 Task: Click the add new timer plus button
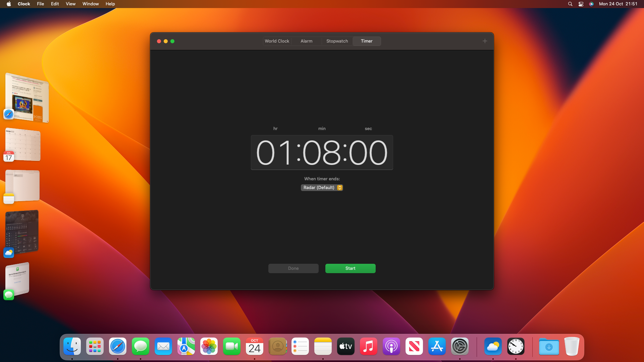485,41
